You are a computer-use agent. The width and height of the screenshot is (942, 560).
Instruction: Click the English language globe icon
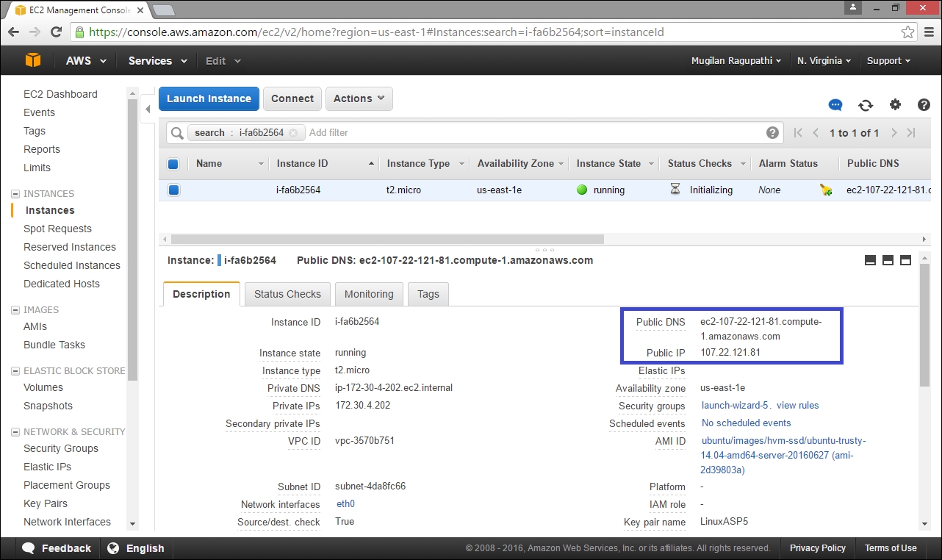[x=113, y=548]
